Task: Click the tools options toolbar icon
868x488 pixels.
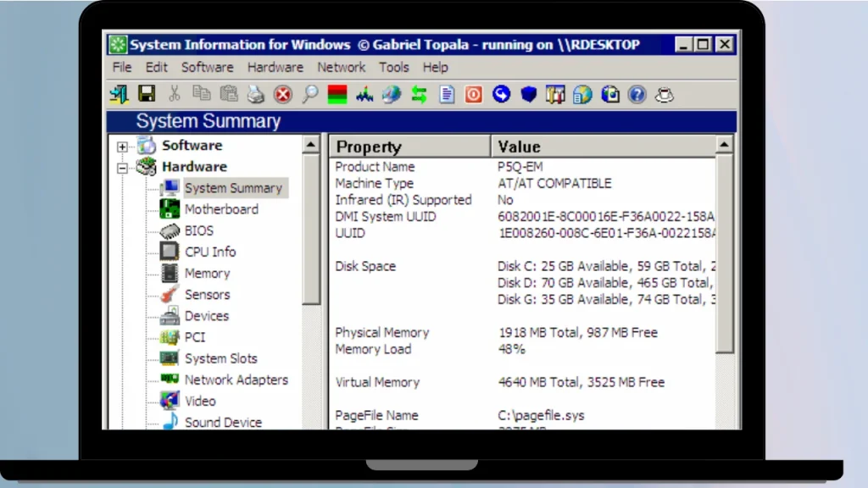Action: click(555, 95)
